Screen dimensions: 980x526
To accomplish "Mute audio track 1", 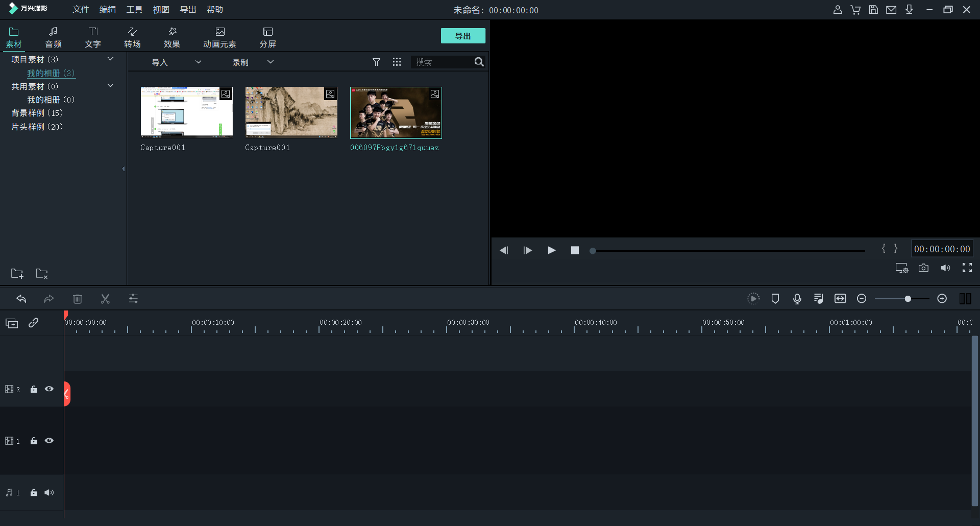I will (49, 493).
